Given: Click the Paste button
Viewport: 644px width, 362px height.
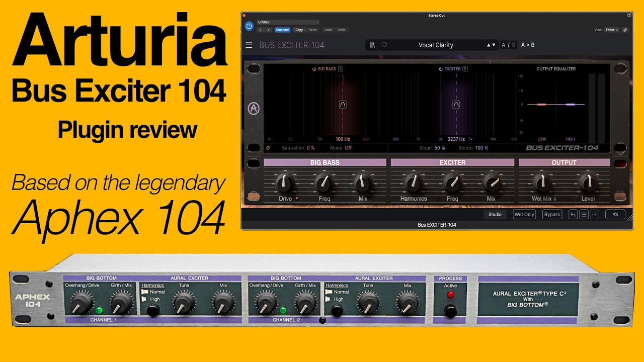Looking at the screenshot, I should coord(312,30).
